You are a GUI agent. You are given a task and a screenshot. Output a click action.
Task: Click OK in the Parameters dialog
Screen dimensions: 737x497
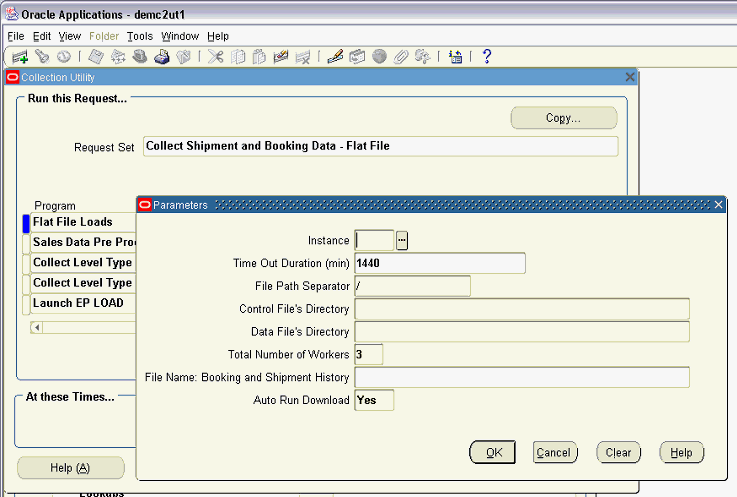pos(493,452)
